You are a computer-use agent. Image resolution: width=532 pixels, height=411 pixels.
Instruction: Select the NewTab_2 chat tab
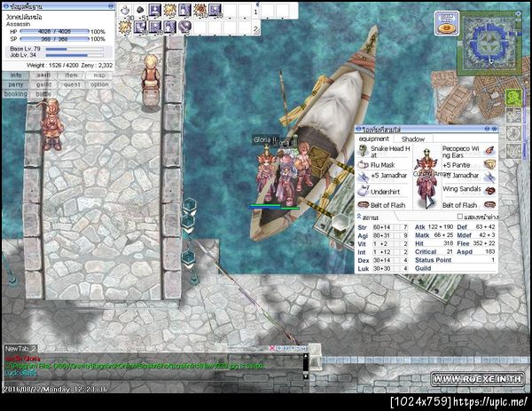[x=20, y=349]
